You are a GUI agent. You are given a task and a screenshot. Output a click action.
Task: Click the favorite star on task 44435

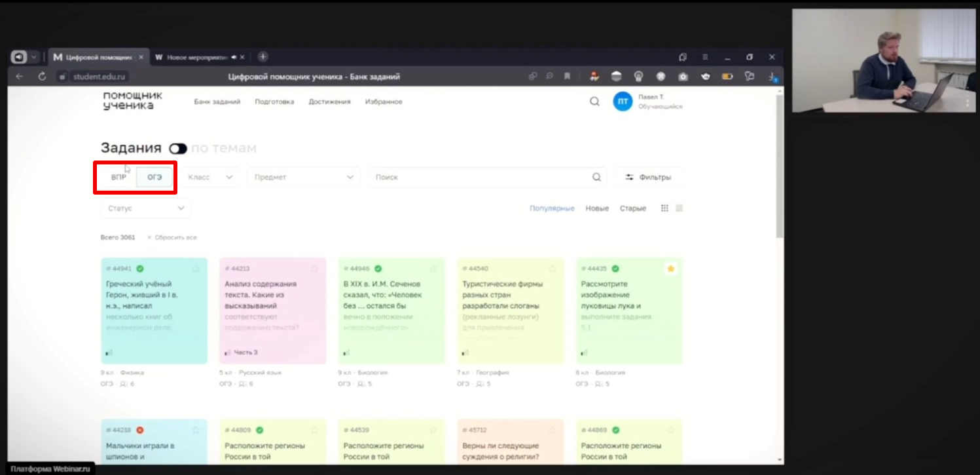pos(670,269)
